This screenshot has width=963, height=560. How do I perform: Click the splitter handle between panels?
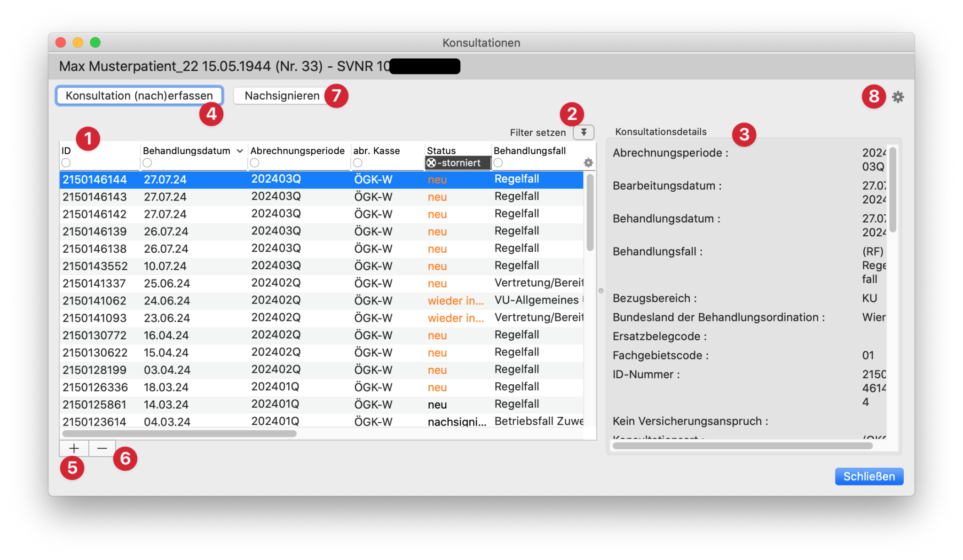601,291
